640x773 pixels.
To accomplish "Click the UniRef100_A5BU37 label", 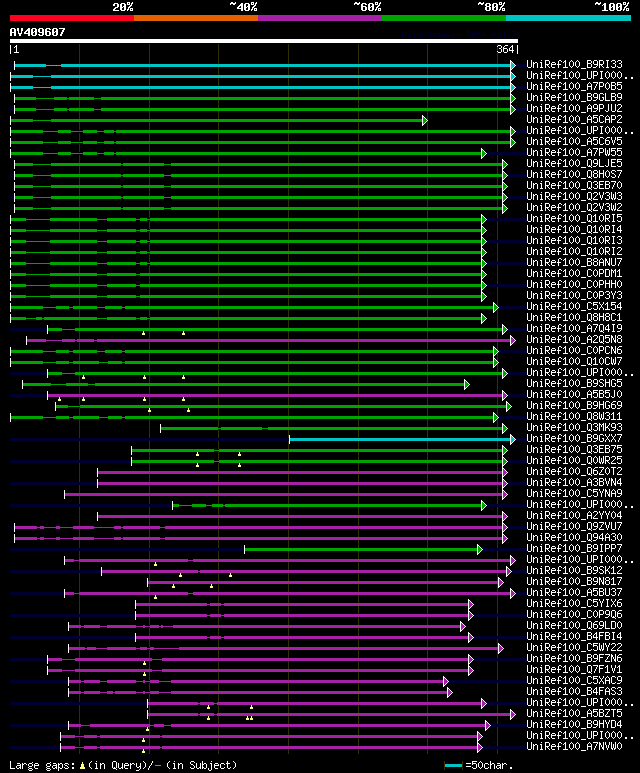I will click(x=574, y=593).
